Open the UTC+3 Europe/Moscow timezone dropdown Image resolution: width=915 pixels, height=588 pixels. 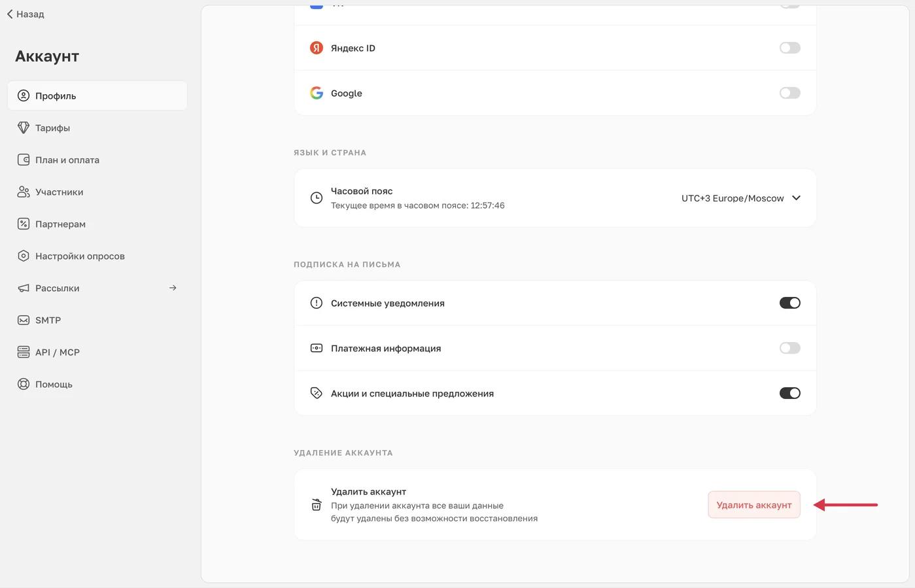click(740, 198)
